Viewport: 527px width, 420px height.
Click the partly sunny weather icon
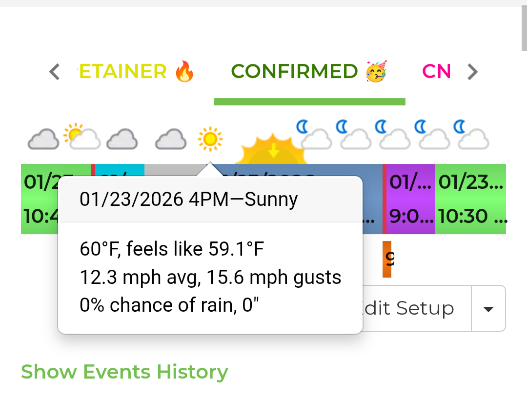point(81,137)
